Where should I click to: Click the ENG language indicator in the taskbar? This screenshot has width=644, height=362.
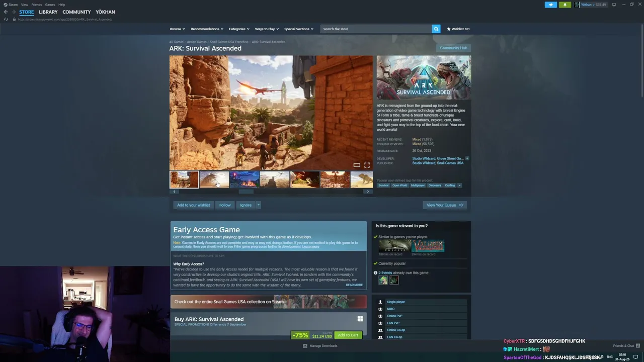point(610,357)
